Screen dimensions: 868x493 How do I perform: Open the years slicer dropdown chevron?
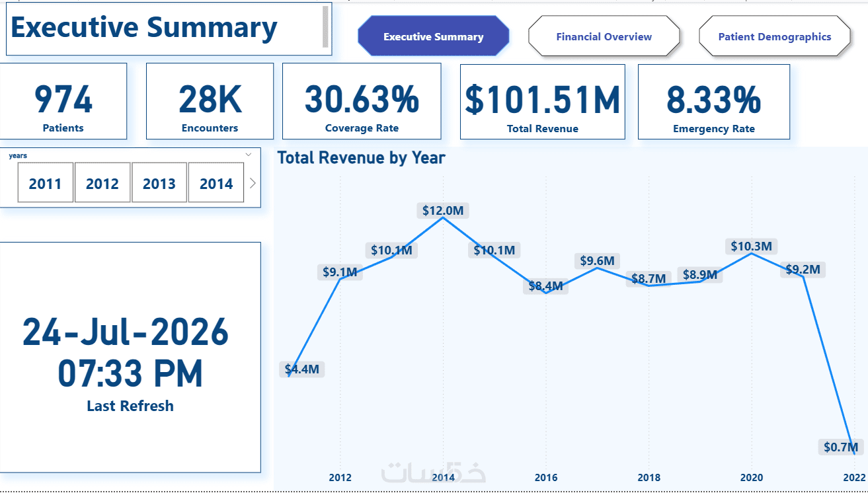click(249, 155)
